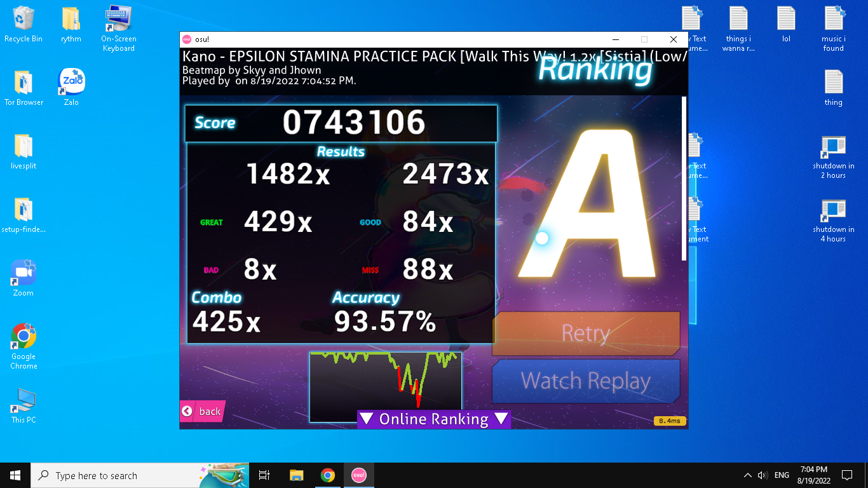This screenshot has height=488, width=868.
Task: Open the rythm folder on desktop
Action: (71, 24)
